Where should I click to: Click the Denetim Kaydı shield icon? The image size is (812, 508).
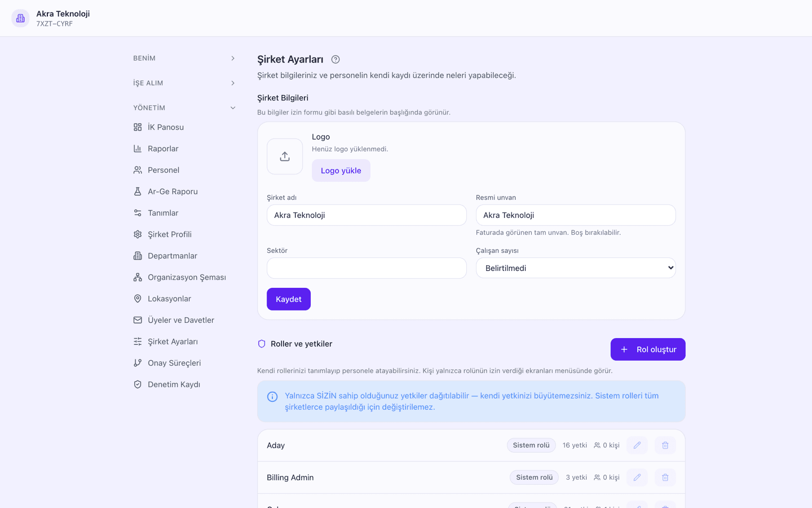click(x=138, y=384)
